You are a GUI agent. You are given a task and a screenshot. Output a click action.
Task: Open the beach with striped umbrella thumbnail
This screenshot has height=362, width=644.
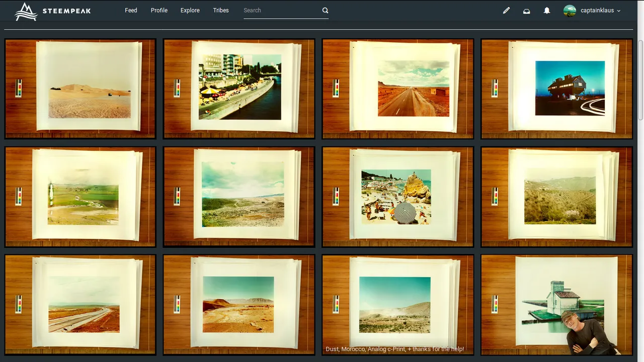point(397,197)
